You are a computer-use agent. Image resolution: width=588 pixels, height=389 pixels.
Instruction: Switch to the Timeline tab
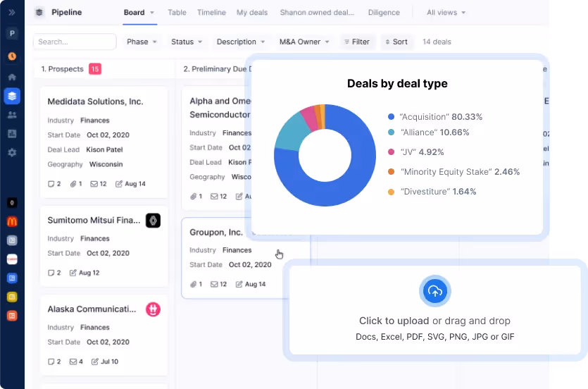coord(211,13)
